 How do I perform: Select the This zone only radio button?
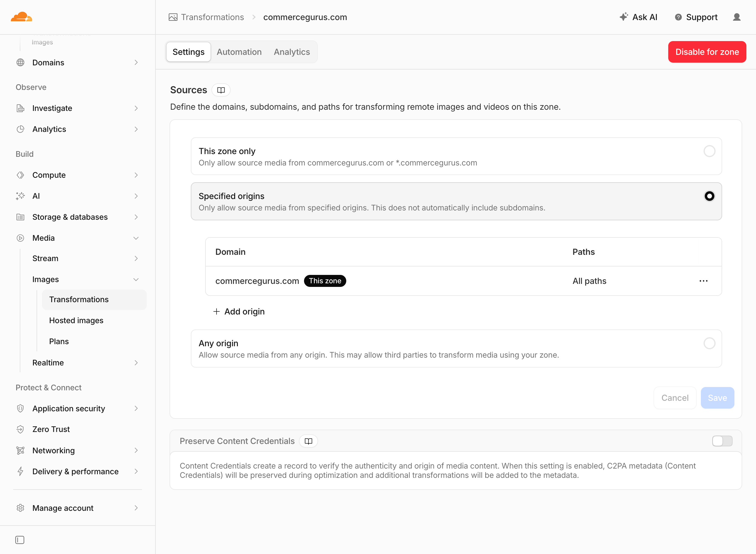(x=709, y=151)
